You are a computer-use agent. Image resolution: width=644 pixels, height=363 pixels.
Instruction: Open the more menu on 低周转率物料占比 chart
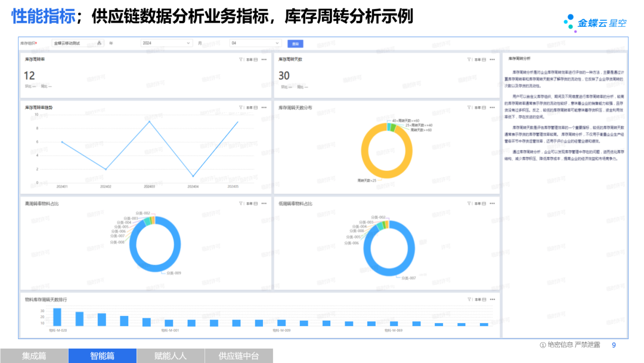point(493,204)
